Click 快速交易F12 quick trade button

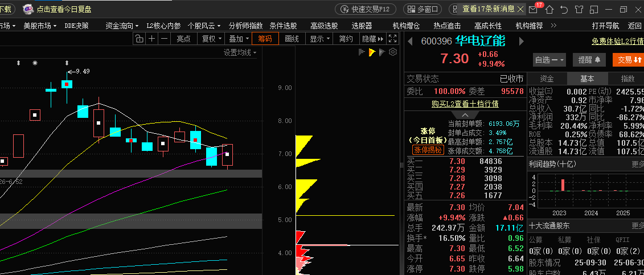(366, 9)
